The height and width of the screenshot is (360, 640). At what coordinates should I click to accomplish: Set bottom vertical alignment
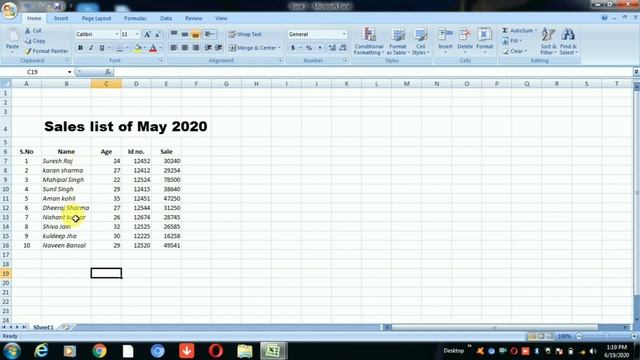[196, 34]
